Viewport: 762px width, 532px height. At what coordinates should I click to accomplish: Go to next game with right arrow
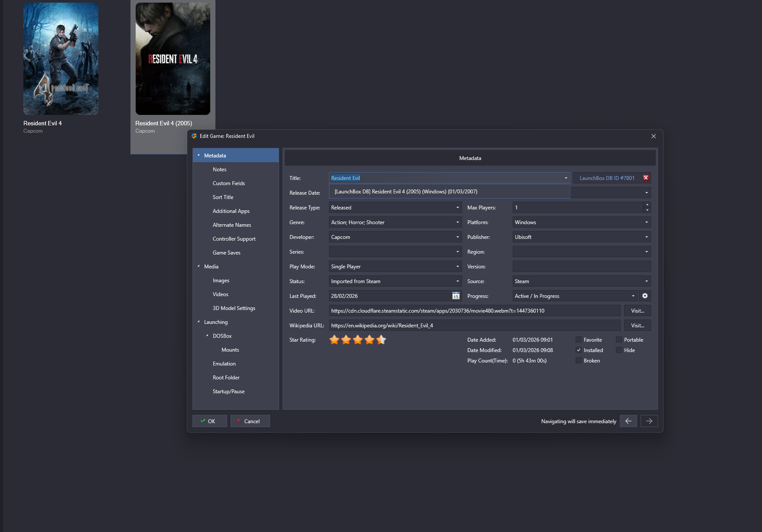point(649,421)
